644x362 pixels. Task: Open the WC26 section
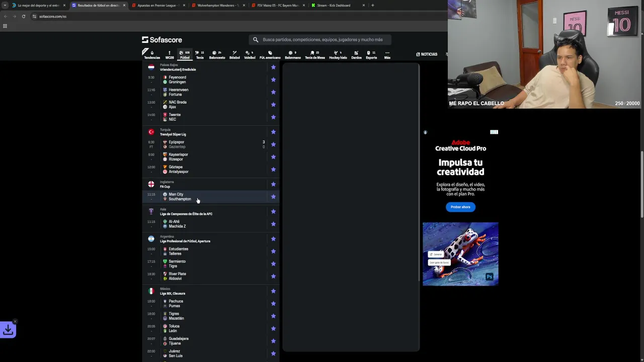click(x=170, y=55)
